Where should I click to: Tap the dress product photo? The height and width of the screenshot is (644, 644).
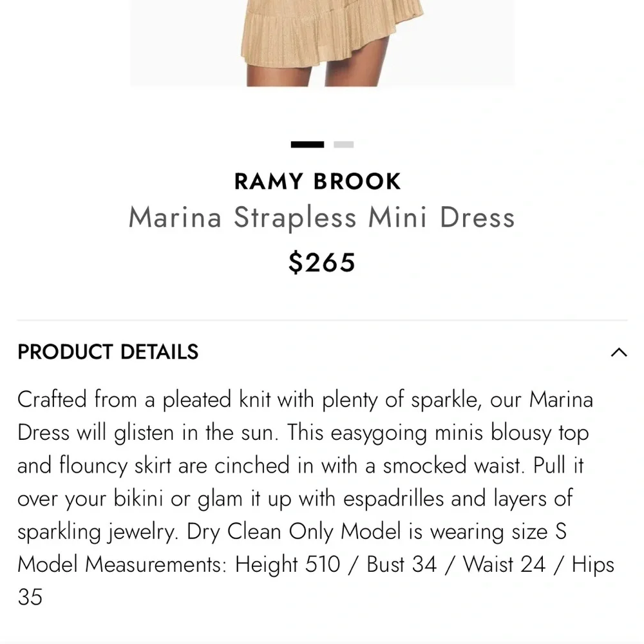tap(322, 42)
